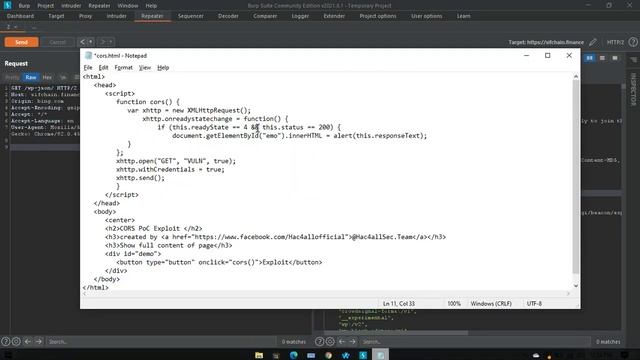Switch to Logger tab
The height and width of the screenshot is (360, 640).
coord(300,16)
